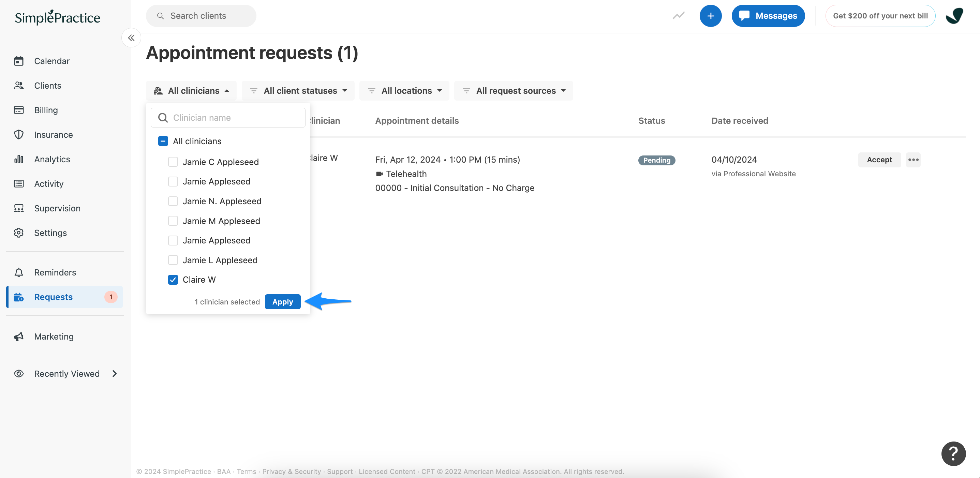This screenshot has height=478, width=980.
Task: Open the All client statuses filter
Action: click(x=298, y=90)
